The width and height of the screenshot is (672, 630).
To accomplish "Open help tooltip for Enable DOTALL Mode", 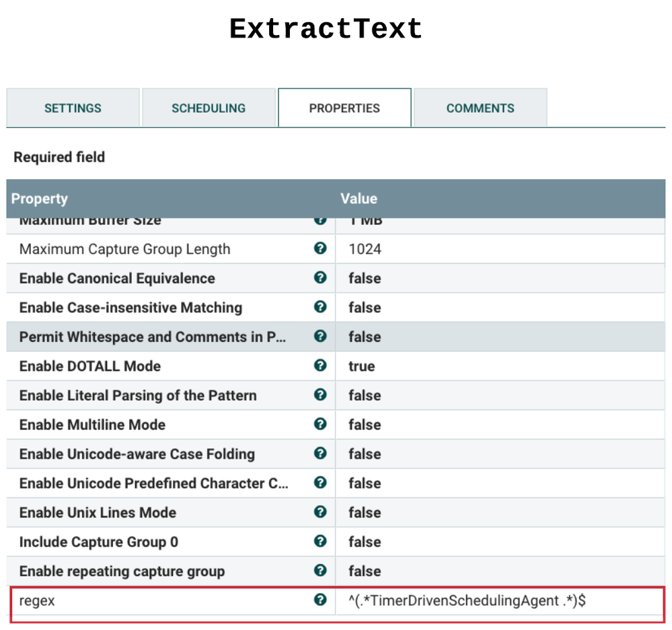I will click(x=321, y=366).
